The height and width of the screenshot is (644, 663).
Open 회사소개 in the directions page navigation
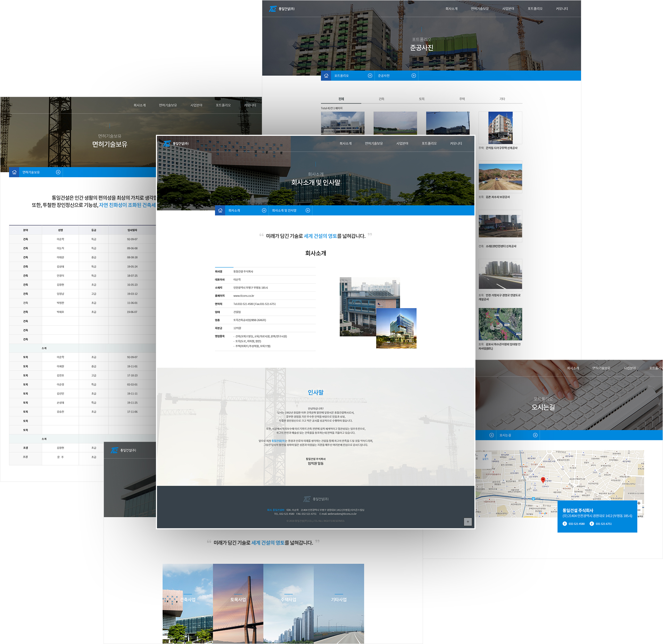coord(573,368)
